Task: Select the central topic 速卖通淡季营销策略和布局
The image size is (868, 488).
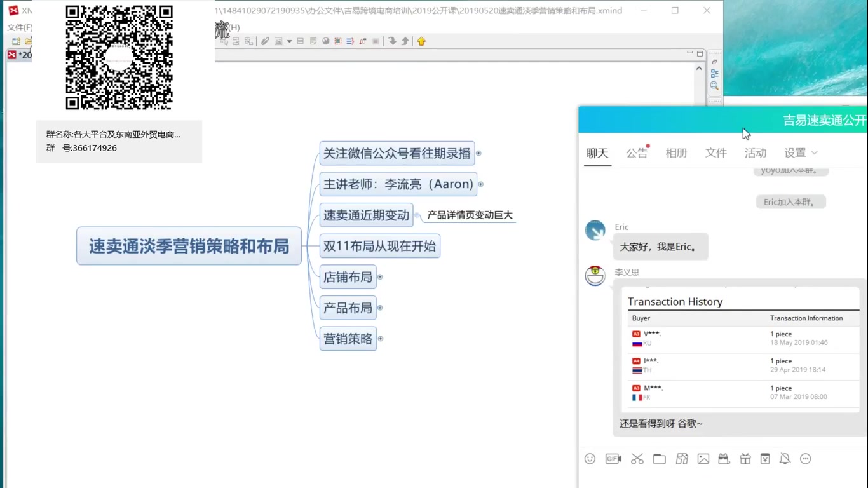Action: coord(189,246)
